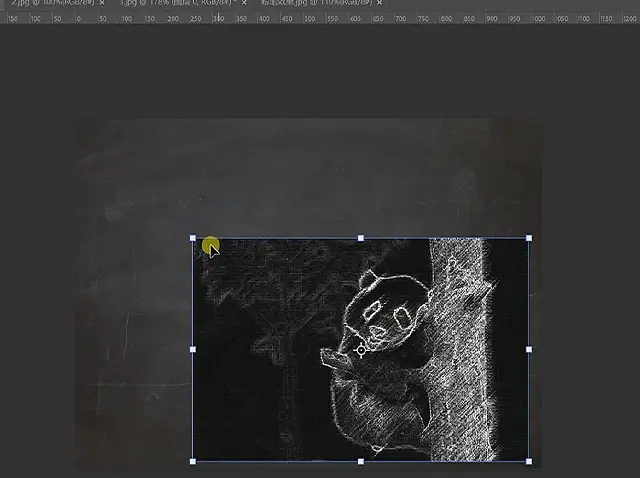Click the bottom-middle transform edge handle

[x=361, y=461]
